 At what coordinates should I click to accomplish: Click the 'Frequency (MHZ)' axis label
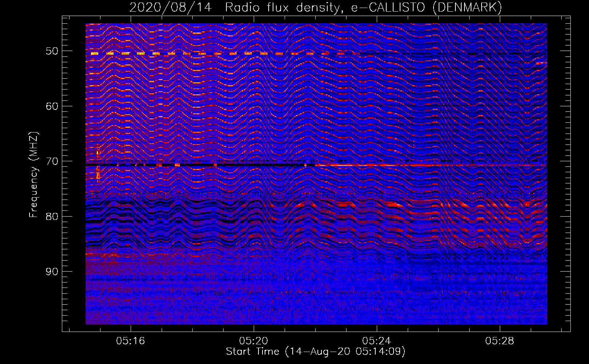(x=33, y=175)
